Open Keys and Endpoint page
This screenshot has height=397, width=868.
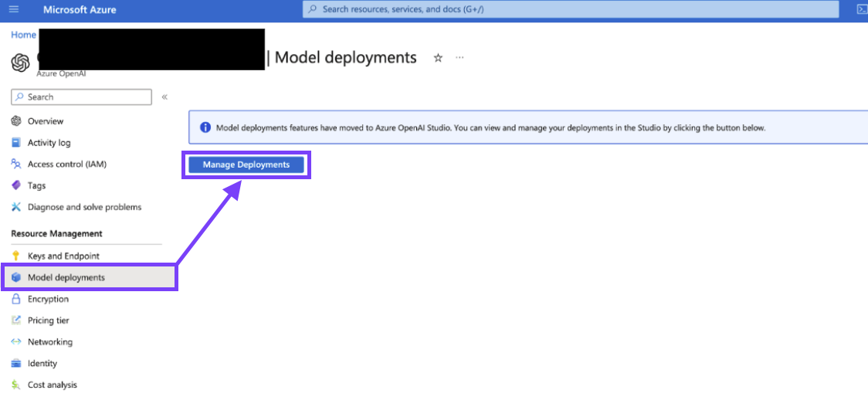pyautogui.click(x=63, y=256)
